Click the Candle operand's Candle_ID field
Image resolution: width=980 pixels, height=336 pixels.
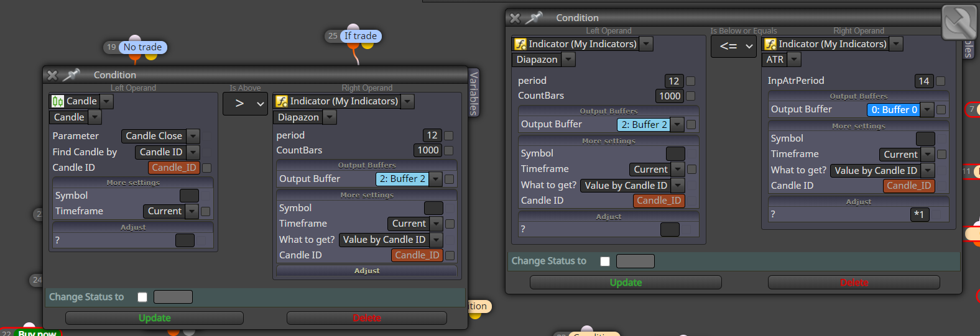pos(174,168)
